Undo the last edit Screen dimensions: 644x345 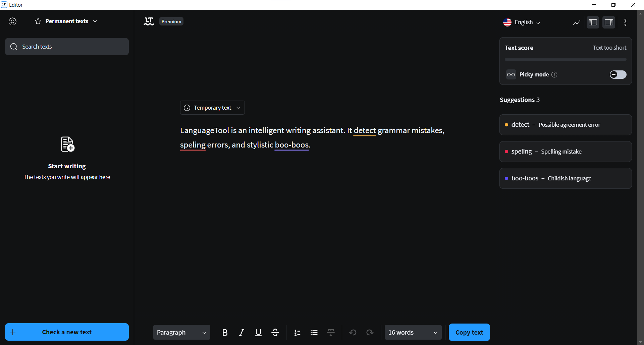[353, 332]
